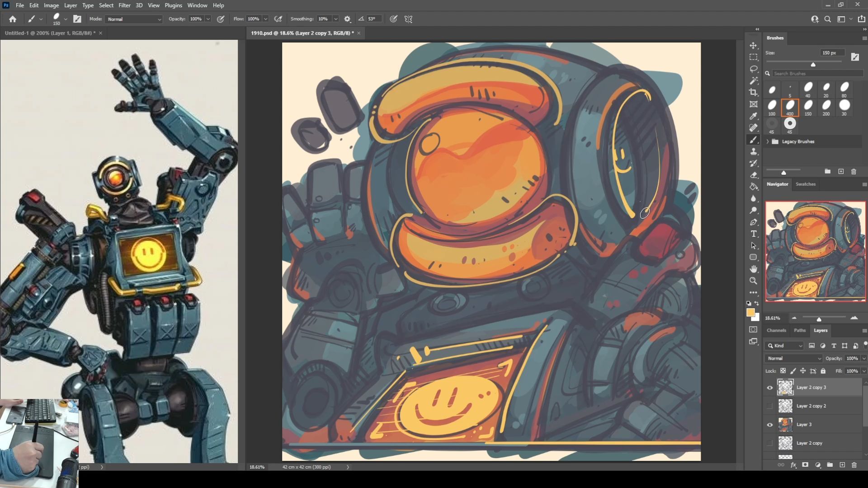868x488 pixels.
Task: Open the Filter menu
Action: click(x=124, y=5)
